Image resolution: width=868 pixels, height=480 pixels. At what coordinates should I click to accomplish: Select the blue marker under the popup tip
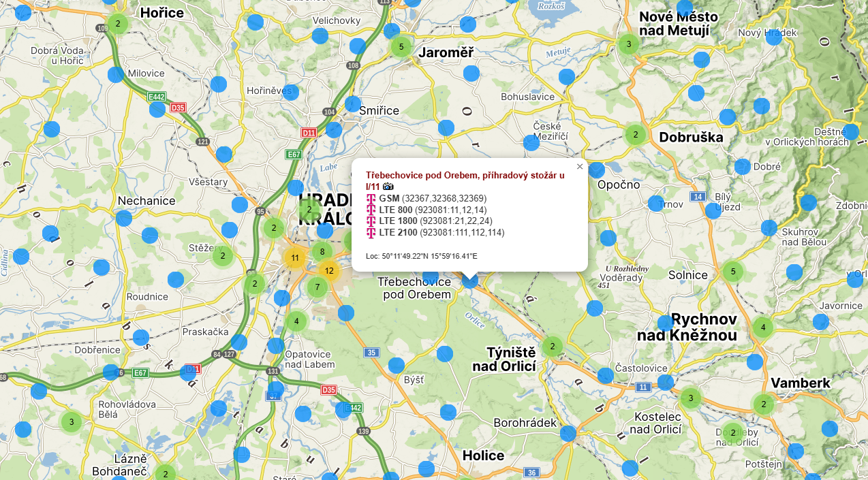469,280
